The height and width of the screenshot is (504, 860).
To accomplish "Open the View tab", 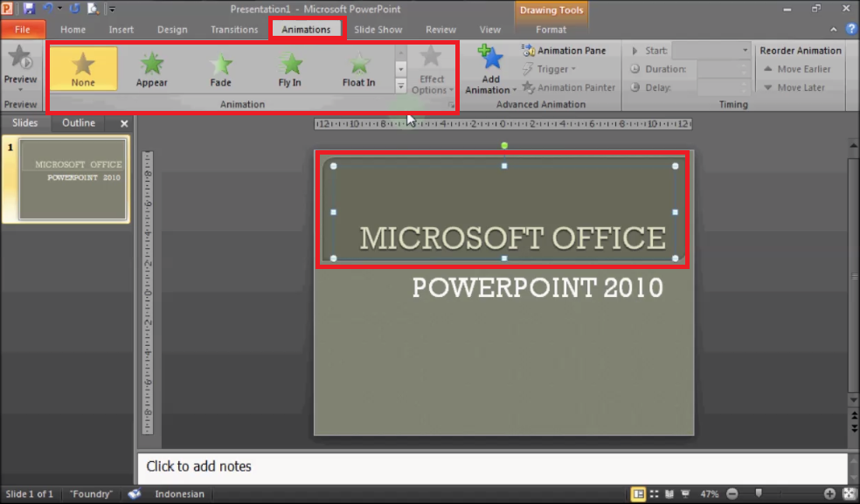I will click(x=489, y=30).
